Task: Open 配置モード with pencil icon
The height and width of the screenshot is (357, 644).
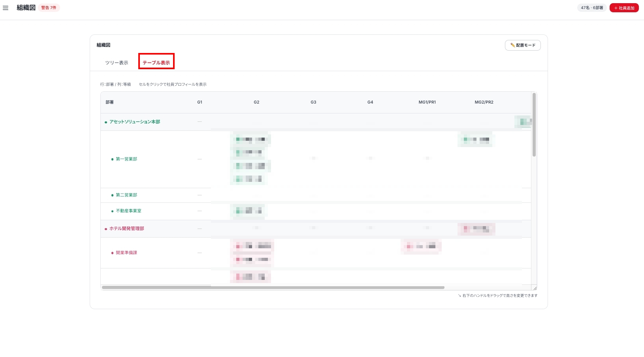Action: [x=523, y=45]
